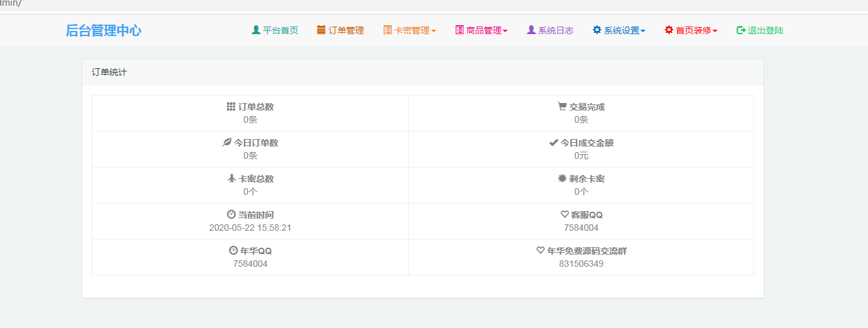Click the 客服QQ label

click(587, 215)
